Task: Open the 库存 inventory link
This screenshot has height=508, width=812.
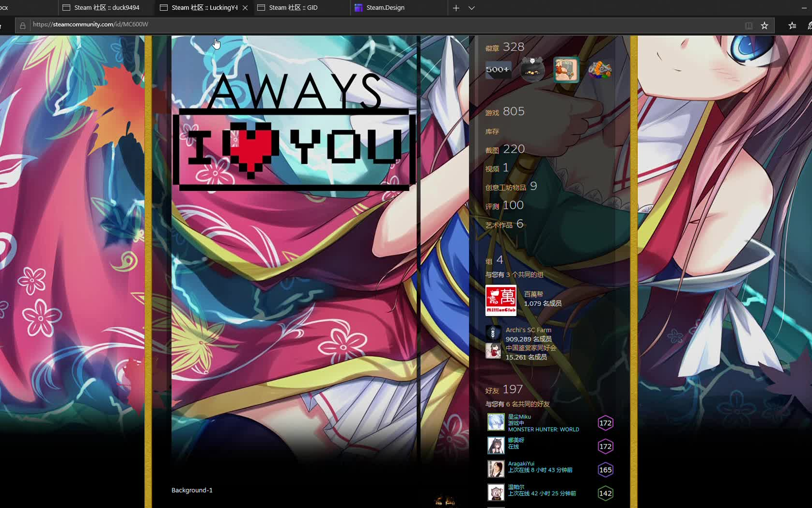Action: pos(492,131)
